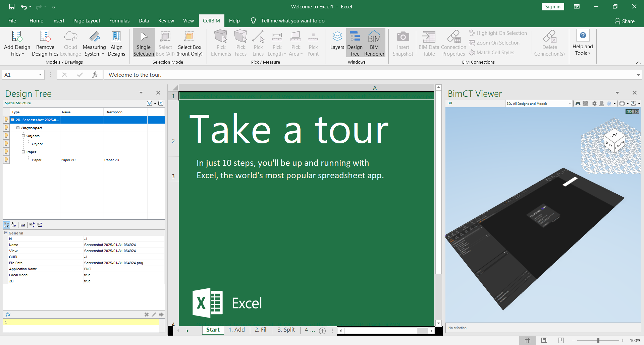
Task: Toggle the Design Tree window button
Action: [x=355, y=43]
